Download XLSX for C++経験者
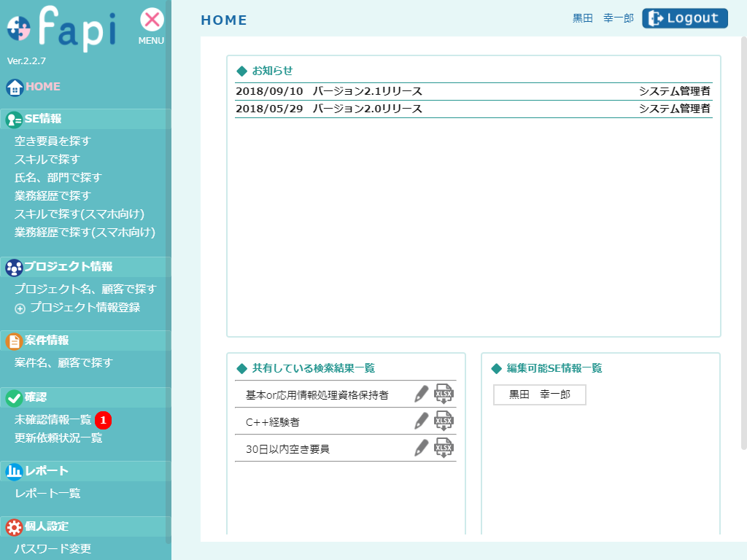The width and height of the screenshot is (747, 560). pyautogui.click(x=444, y=421)
